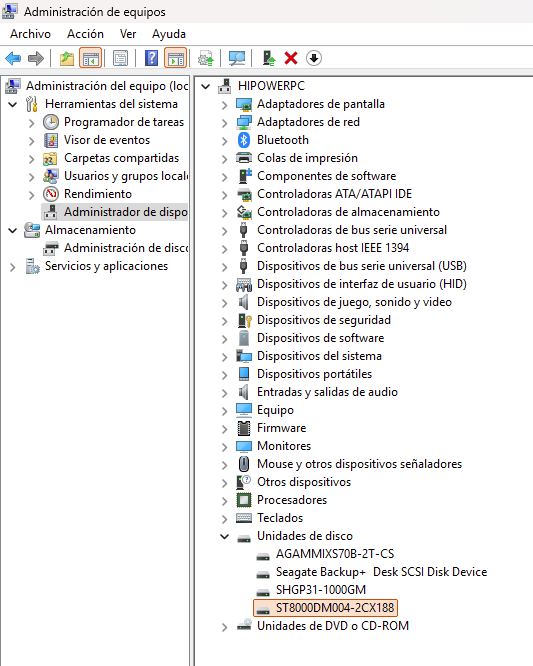533x666 pixels.
Task: Click Dispositivos de interfaz de usuario icon
Action: tap(244, 284)
